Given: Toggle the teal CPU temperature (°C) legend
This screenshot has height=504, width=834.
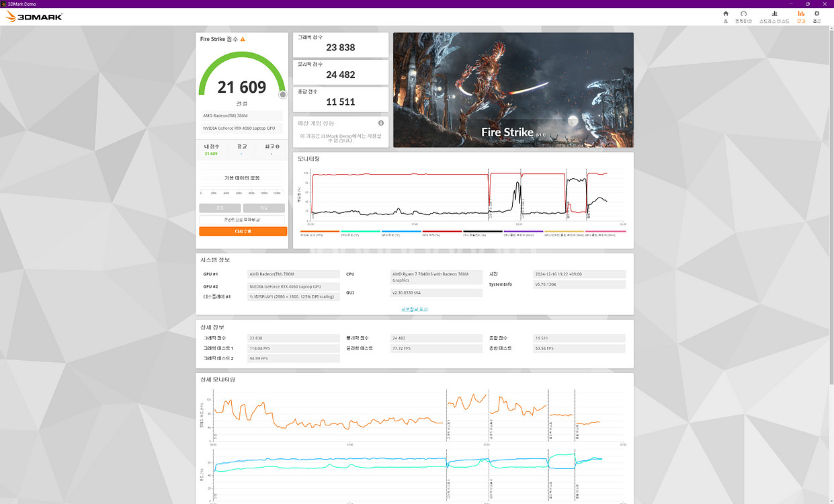Looking at the screenshot, I should [360, 233].
